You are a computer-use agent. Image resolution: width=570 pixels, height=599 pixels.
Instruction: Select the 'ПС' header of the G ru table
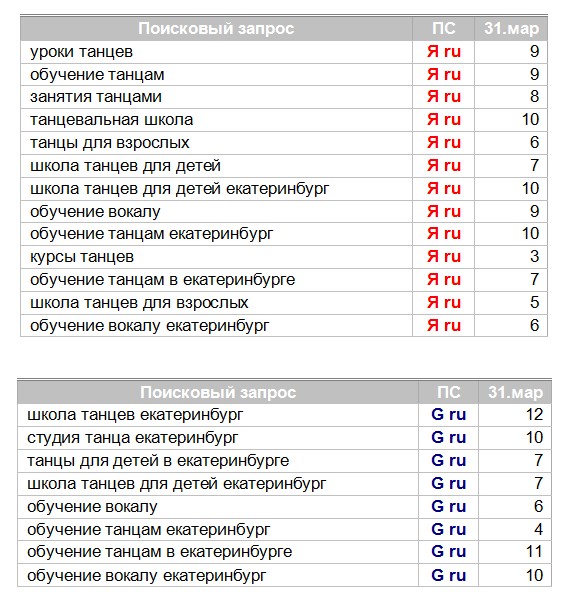click(x=449, y=392)
